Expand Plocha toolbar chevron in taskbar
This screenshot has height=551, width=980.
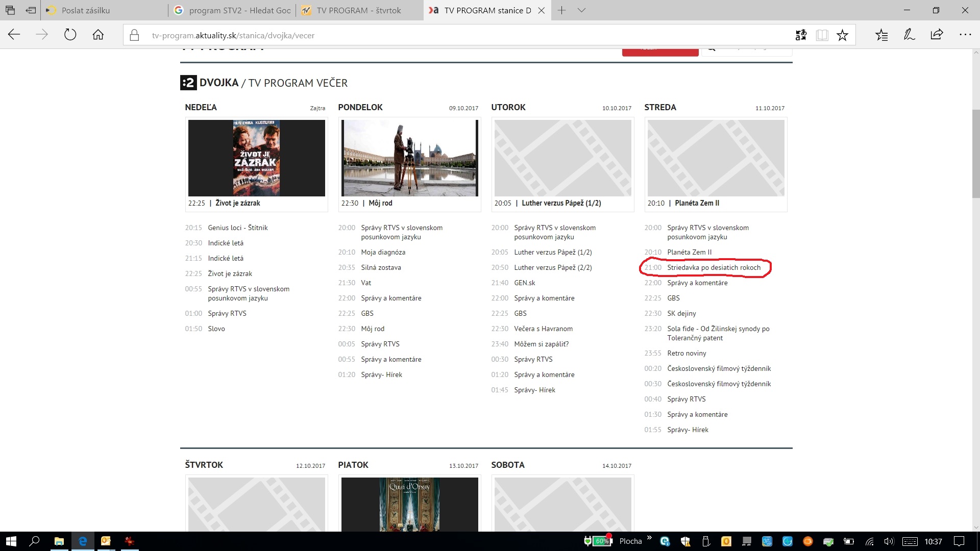coord(649,538)
